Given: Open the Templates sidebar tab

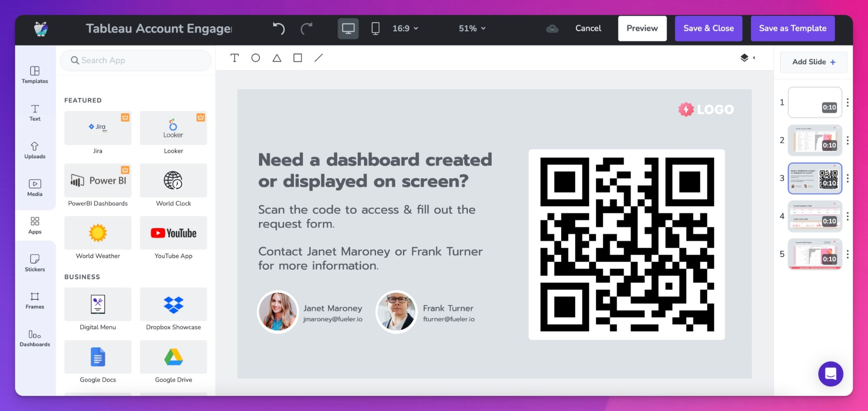Looking at the screenshot, I should 35,75.
